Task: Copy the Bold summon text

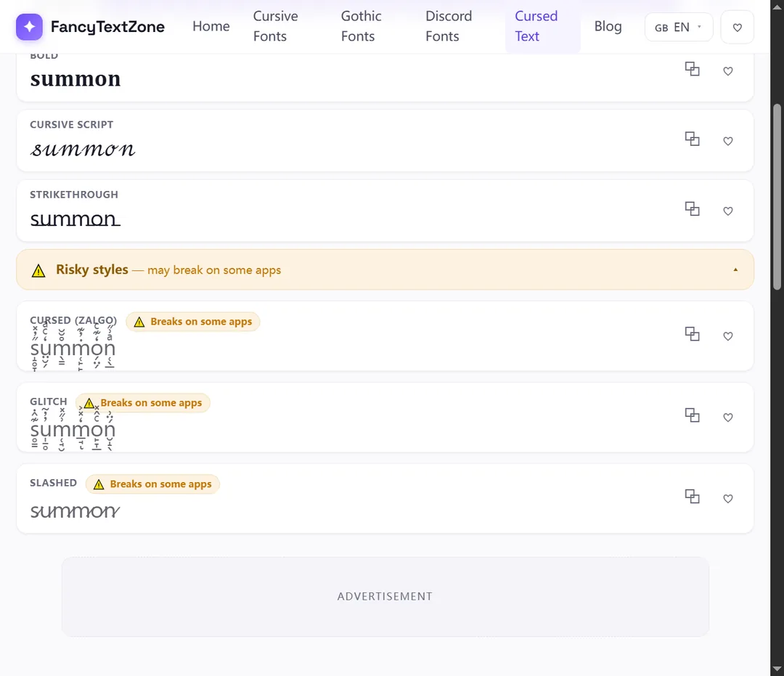Action: pos(692,69)
